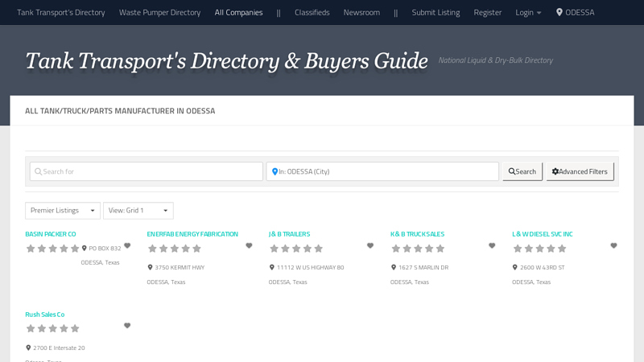Toggle the heart for Rush Sales Co

pos(127,326)
